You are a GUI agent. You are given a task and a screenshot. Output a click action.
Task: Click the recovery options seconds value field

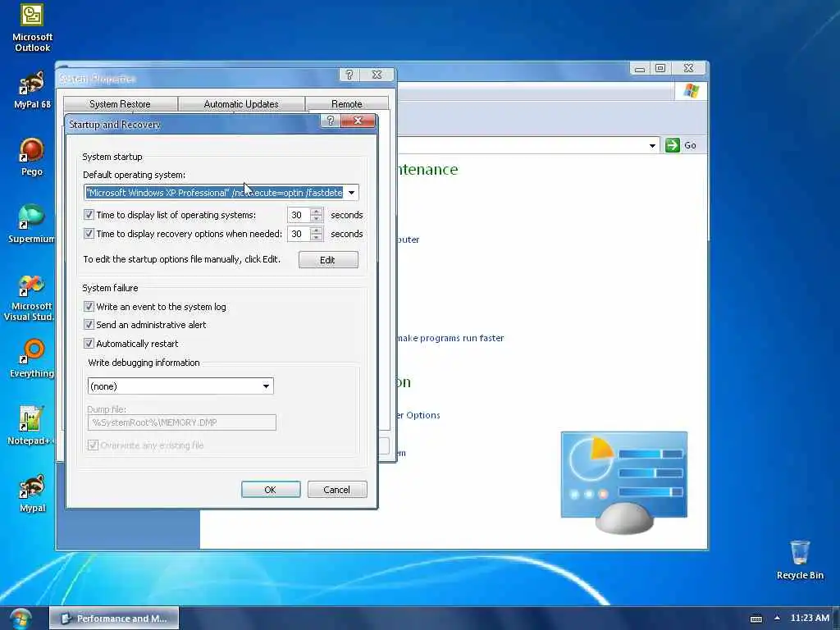[299, 234]
